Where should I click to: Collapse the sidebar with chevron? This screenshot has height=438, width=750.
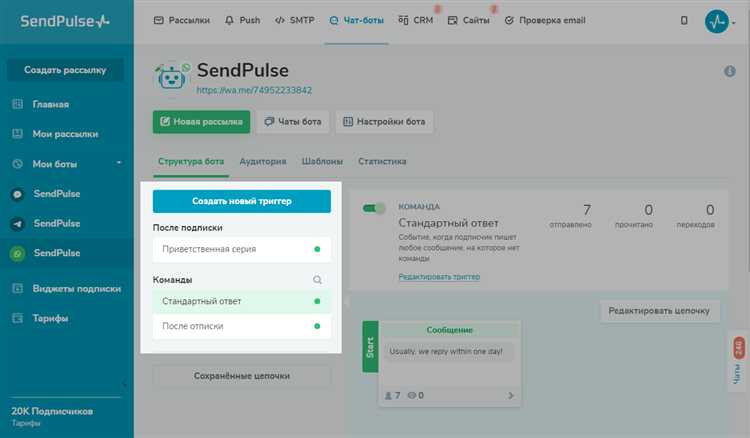(x=124, y=383)
